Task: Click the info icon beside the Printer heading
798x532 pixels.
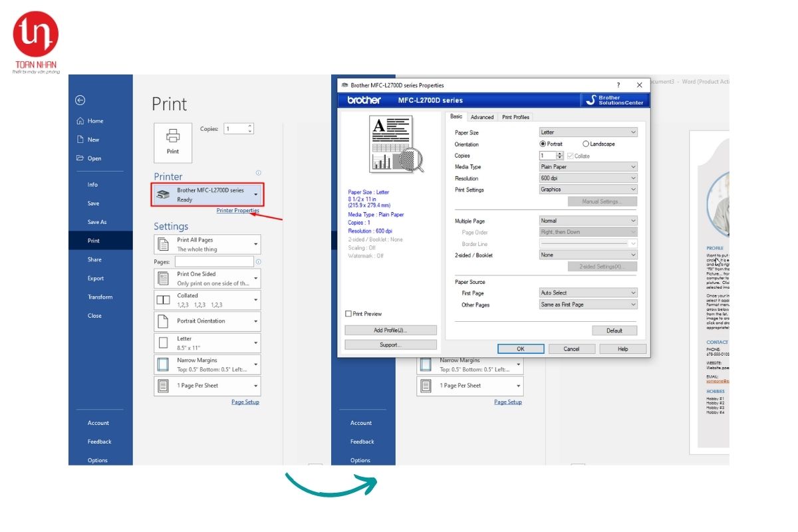Action: [258, 173]
